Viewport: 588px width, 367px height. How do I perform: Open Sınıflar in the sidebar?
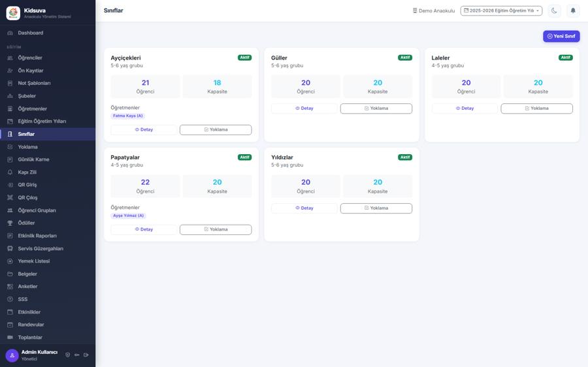48,135
